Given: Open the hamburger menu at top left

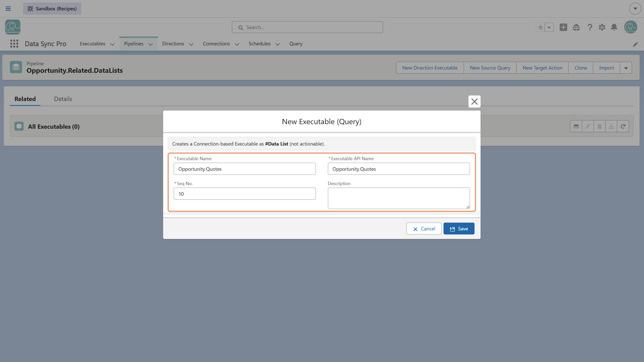Looking at the screenshot, I should (x=8, y=9).
